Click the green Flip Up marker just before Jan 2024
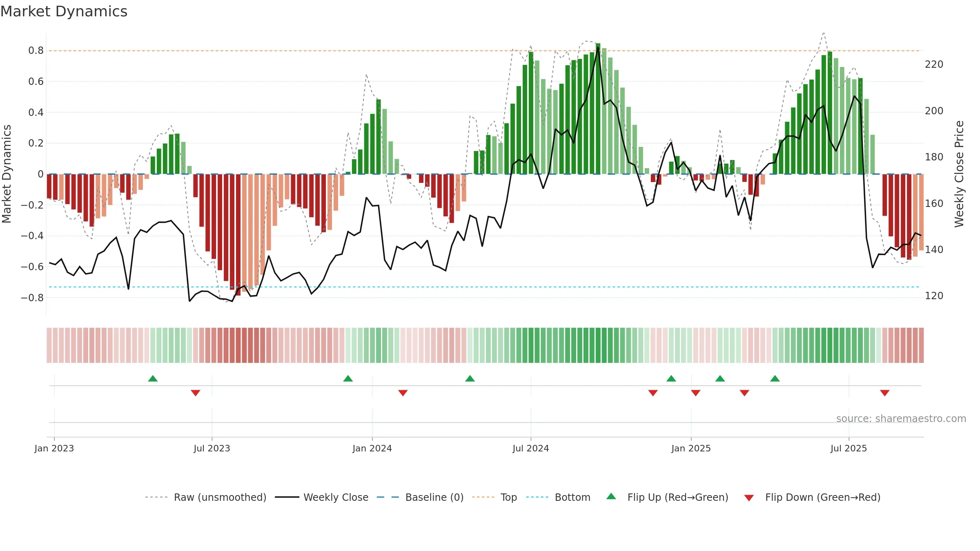The image size is (980, 551). point(348,378)
